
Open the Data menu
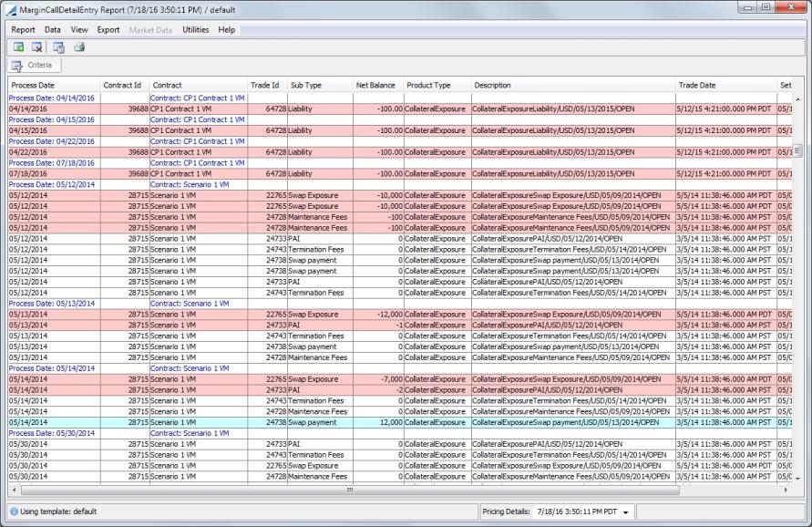point(52,30)
